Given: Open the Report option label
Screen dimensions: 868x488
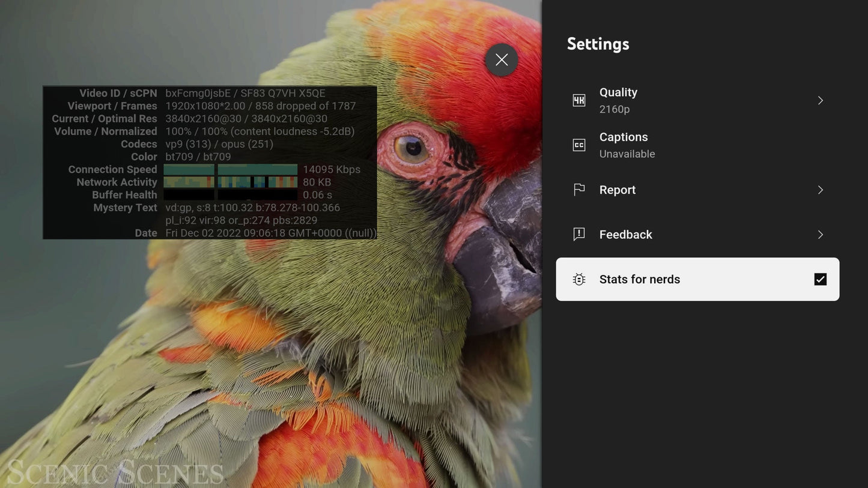Looking at the screenshot, I should point(618,190).
